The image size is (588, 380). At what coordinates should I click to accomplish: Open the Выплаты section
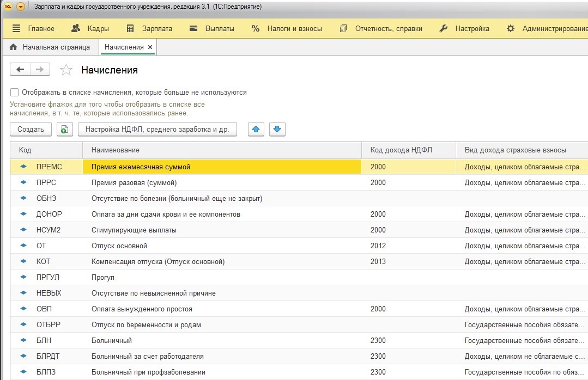tap(220, 28)
